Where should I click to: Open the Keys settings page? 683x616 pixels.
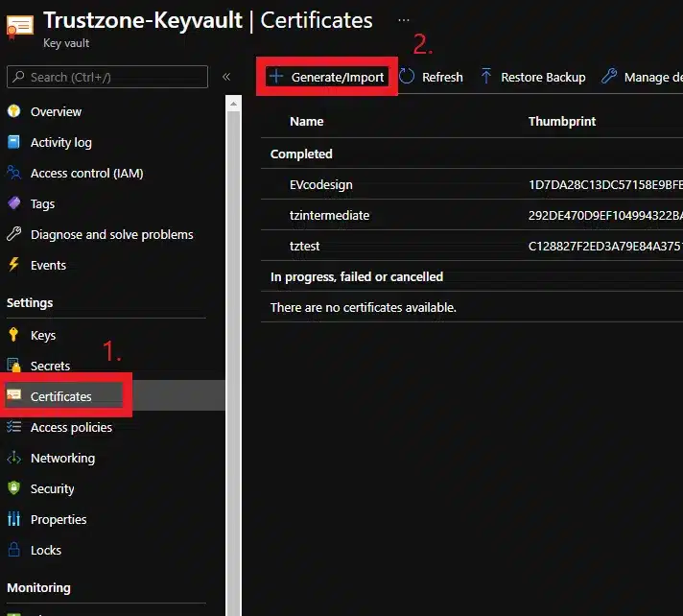pyautogui.click(x=43, y=336)
